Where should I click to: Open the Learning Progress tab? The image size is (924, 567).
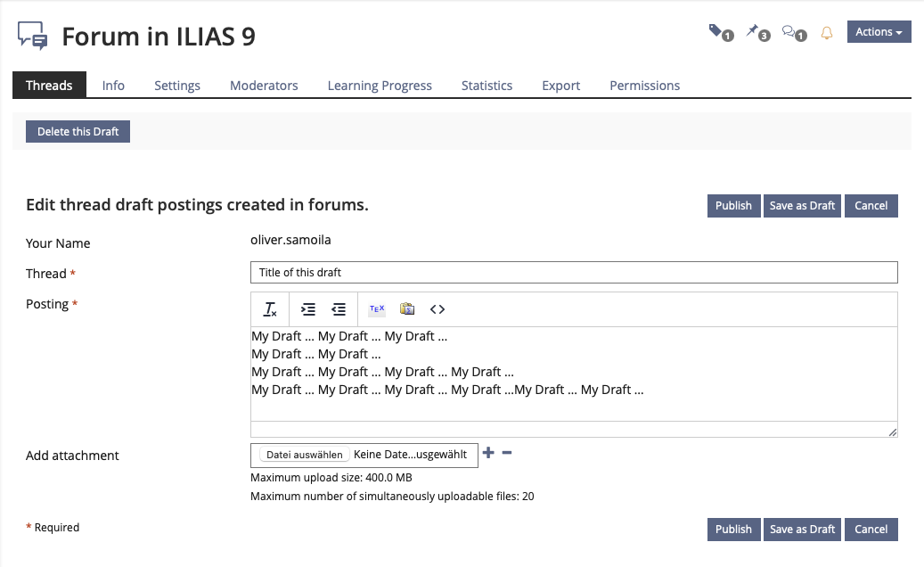(380, 86)
